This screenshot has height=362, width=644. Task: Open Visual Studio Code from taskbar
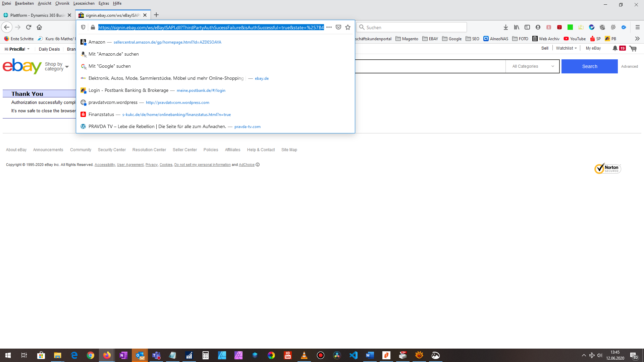tap(354, 355)
